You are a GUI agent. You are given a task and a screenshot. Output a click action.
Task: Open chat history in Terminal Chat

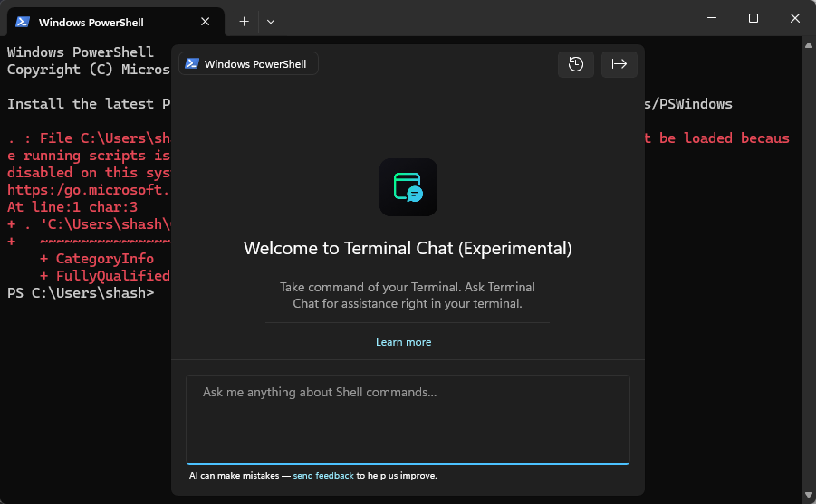tap(576, 63)
